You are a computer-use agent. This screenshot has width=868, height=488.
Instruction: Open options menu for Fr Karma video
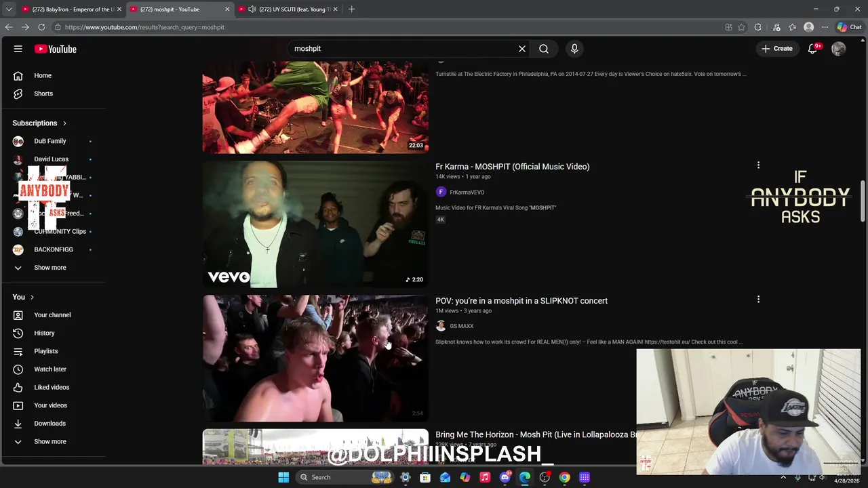coord(758,165)
